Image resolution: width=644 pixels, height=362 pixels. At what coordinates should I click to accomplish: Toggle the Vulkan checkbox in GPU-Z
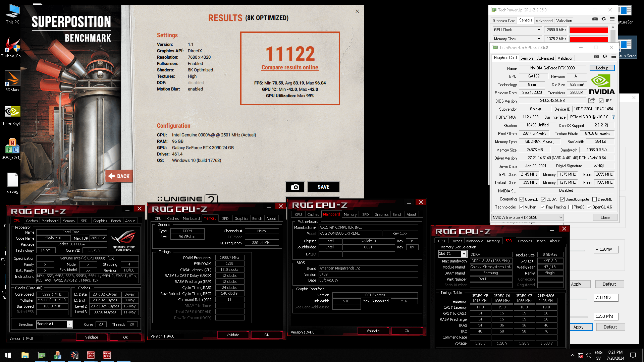(x=522, y=207)
